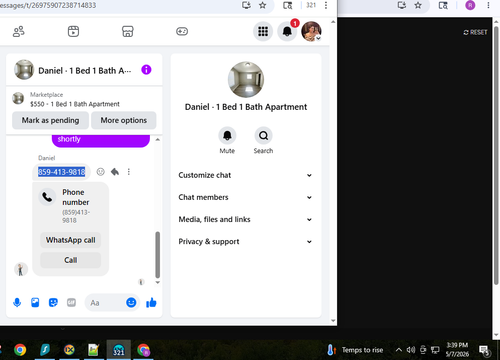Open the Marketplace storefront icon
The image size is (500, 360).
pos(128,32)
